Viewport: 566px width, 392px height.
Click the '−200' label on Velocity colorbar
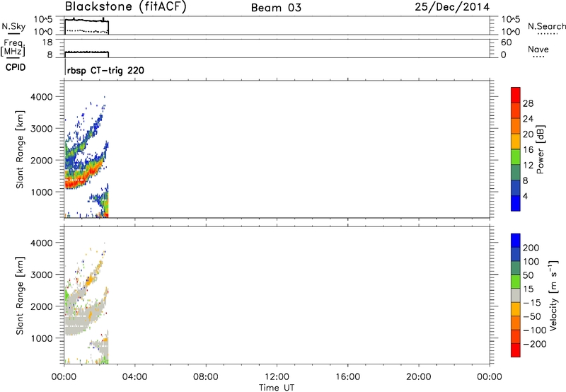[x=535, y=344]
